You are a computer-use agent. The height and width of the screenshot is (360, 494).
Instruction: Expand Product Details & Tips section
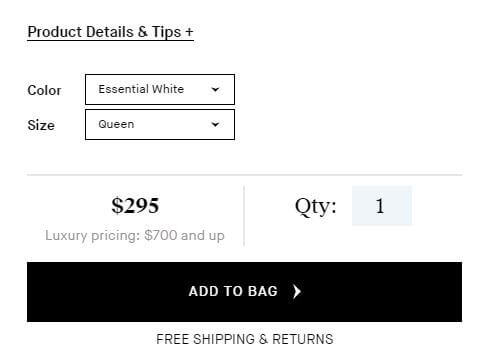click(x=110, y=32)
